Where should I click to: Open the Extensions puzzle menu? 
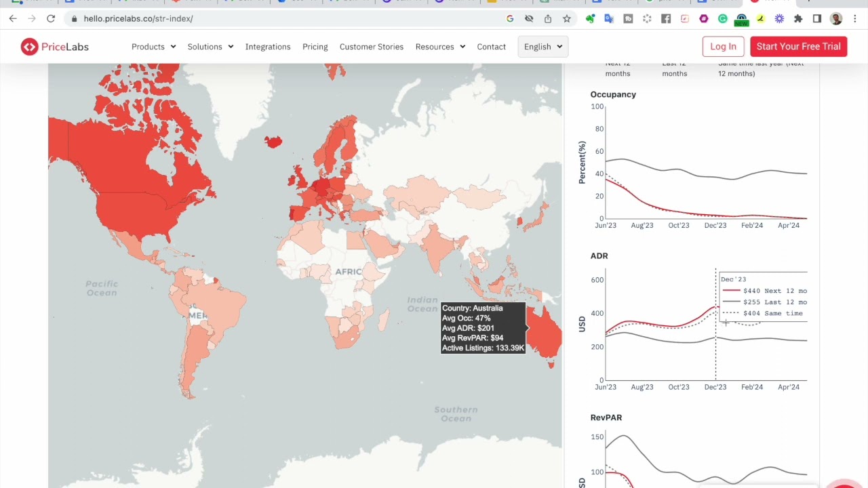(799, 18)
